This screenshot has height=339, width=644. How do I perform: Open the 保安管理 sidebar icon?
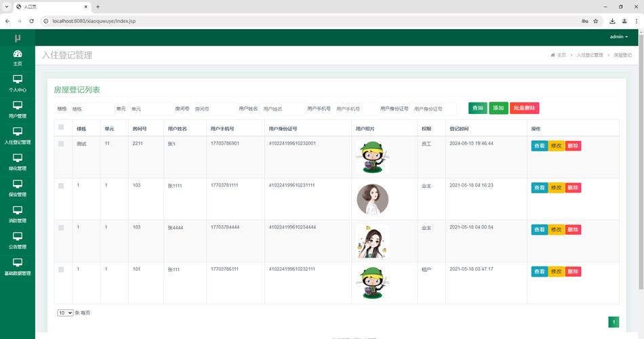18,184
